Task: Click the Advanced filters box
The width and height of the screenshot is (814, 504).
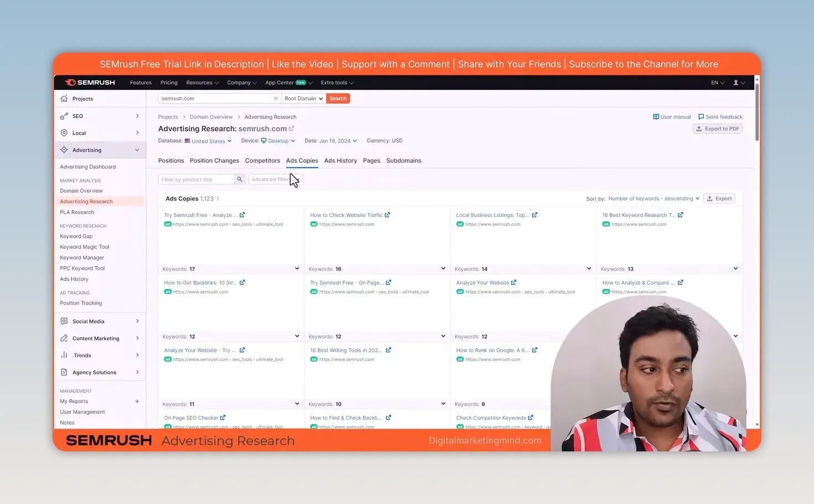Action: (x=275, y=179)
